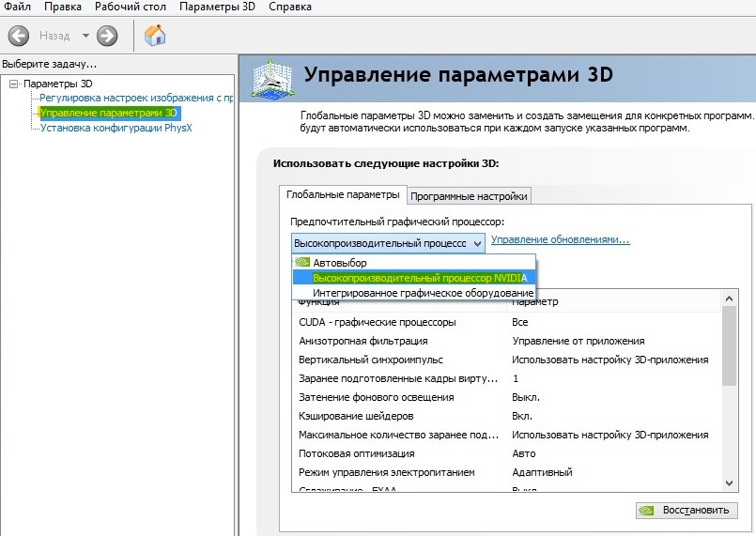Image resolution: width=756 pixels, height=536 pixels.
Task: Click the 3D settings header icon
Action: tap(272, 78)
